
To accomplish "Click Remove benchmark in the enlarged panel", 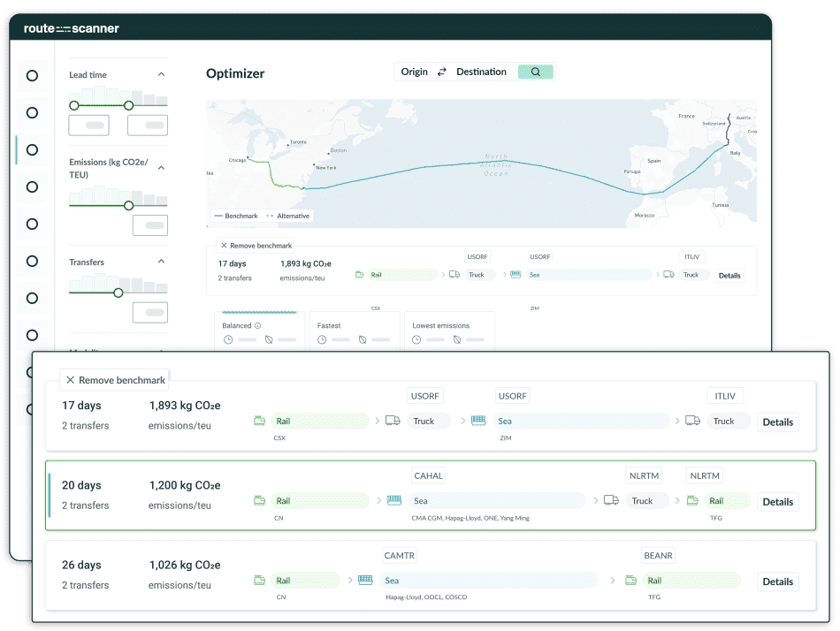I will pyautogui.click(x=115, y=380).
